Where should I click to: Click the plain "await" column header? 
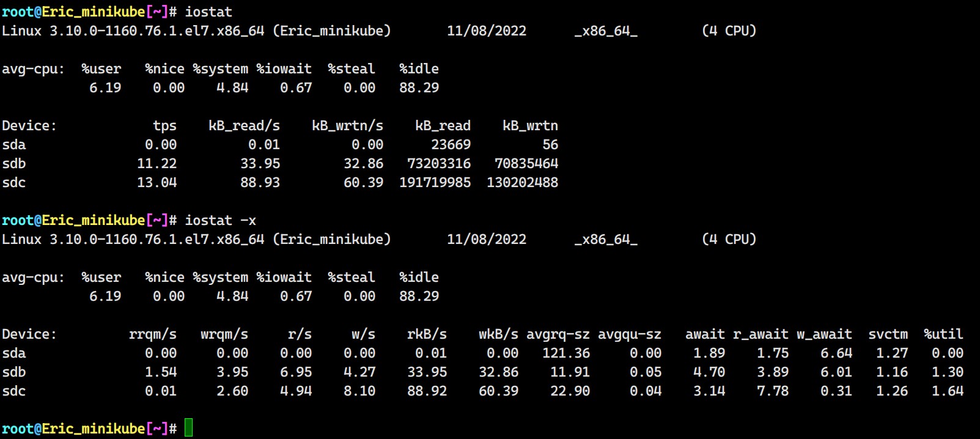tap(705, 334)
